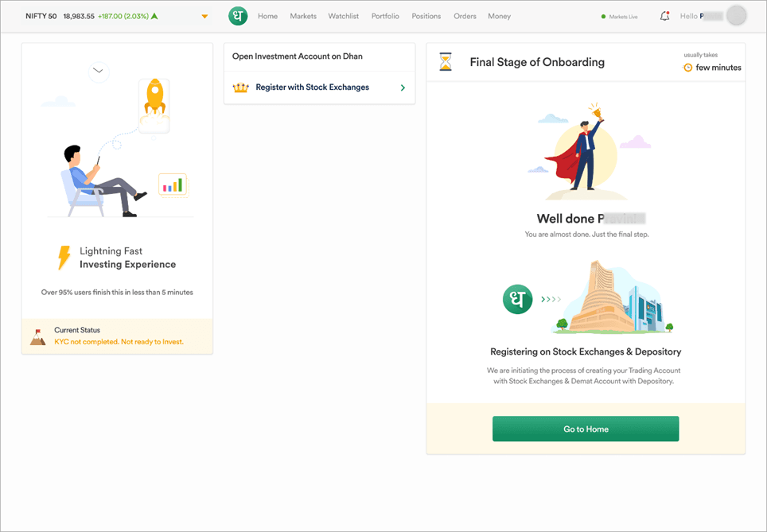Click the flag mountain status icon
Screen dimensions: 767x532
[x=38, y=336]
